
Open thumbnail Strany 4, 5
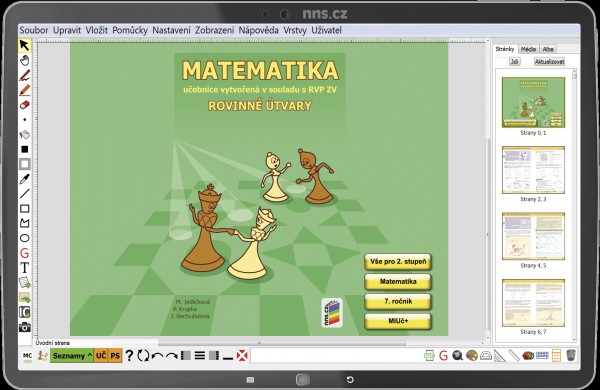coord(533,237)
